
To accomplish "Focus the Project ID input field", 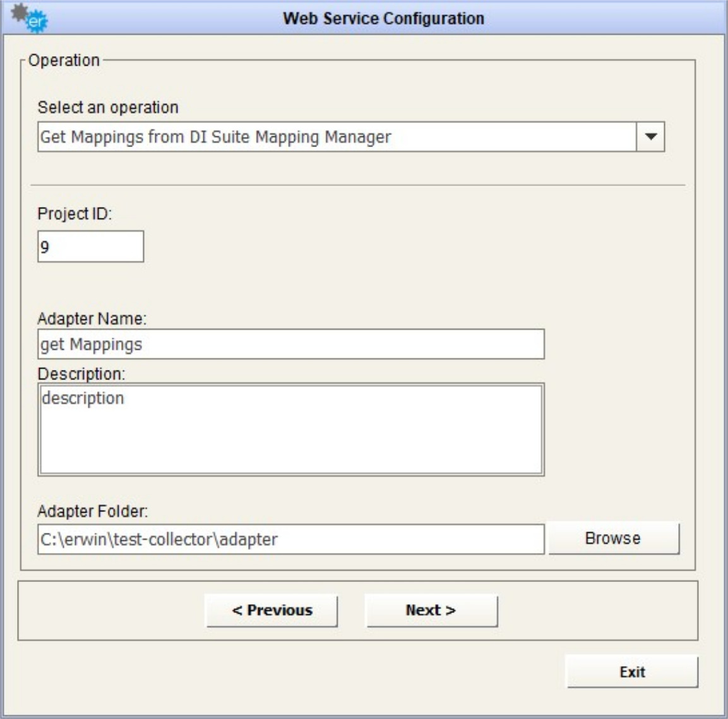I will (90, 246).
